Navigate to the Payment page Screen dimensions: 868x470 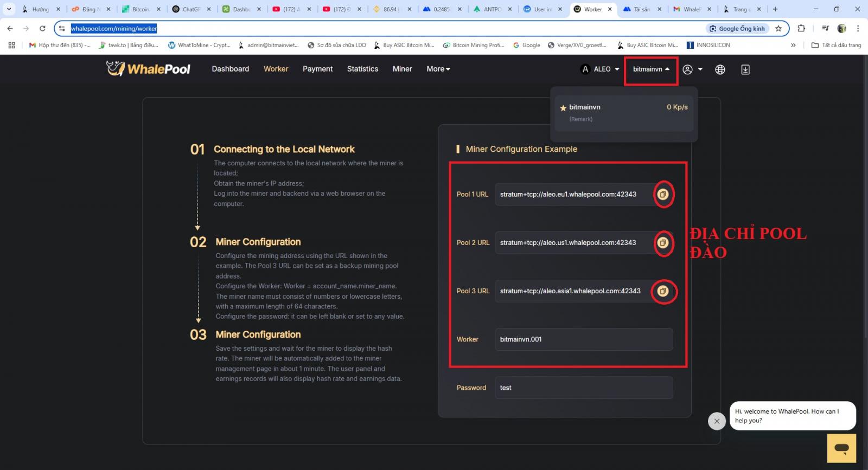[x=318, y=69]
